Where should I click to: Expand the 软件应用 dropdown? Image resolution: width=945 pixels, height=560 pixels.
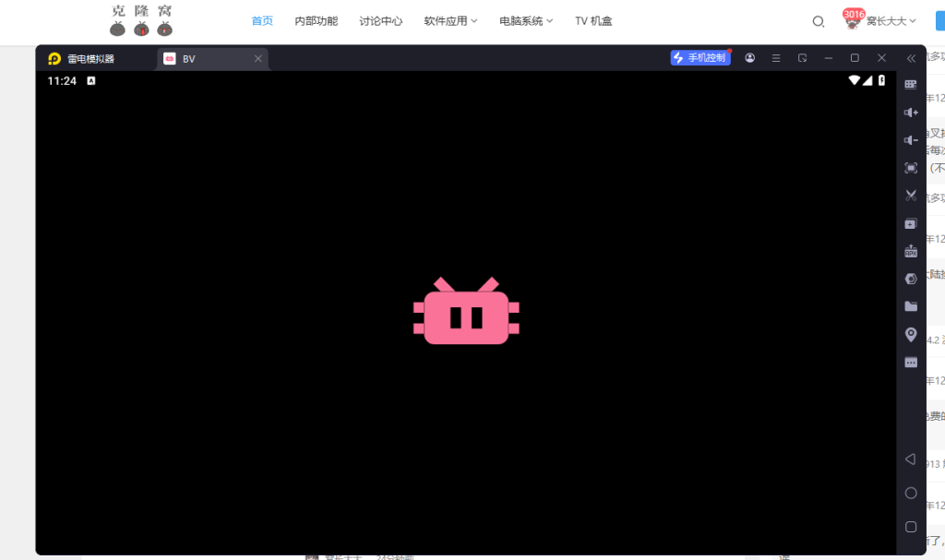click(x=450, y=21)
